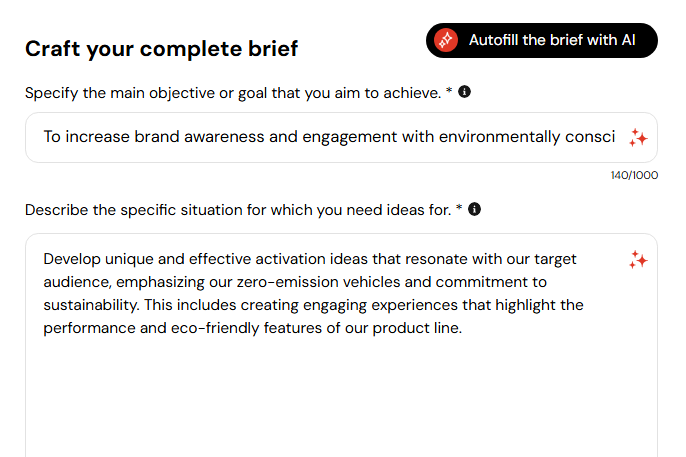Click the red sparkle icon in Autofill button
Image resolution: width=686 pixels, height=457 pixels.
point(446,40)
